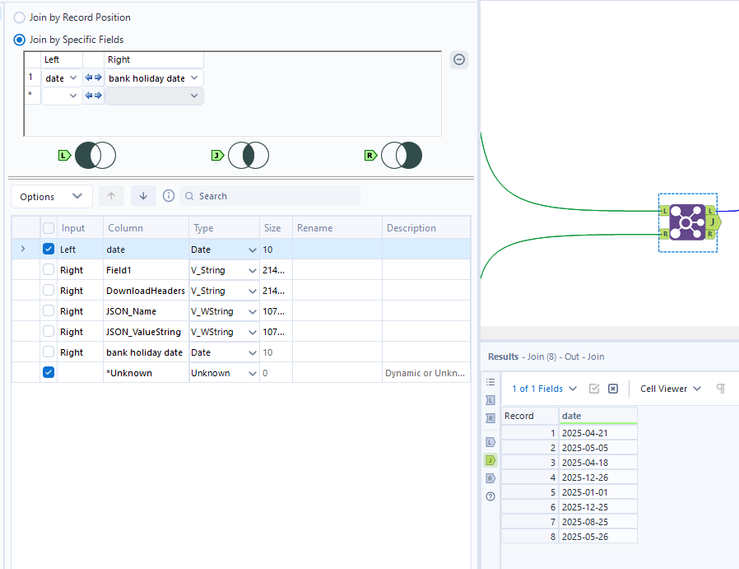Image resolution: width=739 pixels, height=569 pixels.
Task: Move selected field up with the arrow
Action: (x=111, y=196)
